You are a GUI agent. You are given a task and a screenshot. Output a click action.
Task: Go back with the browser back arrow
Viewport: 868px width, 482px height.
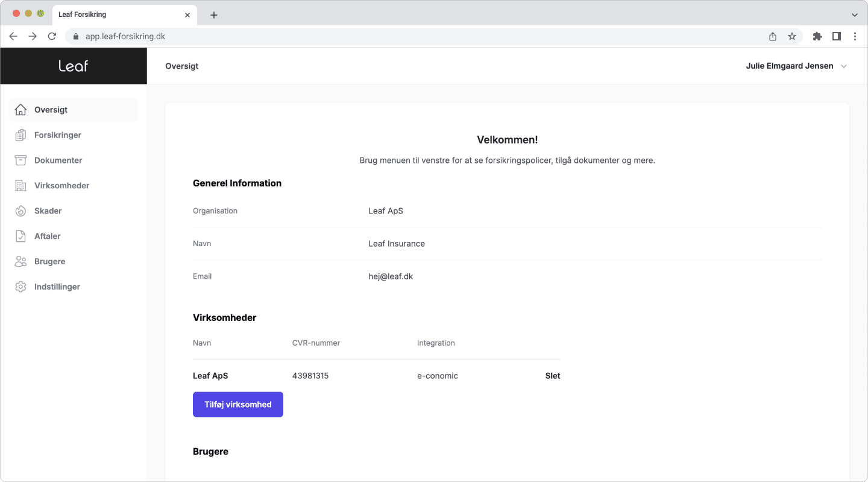tap(13, 36)
